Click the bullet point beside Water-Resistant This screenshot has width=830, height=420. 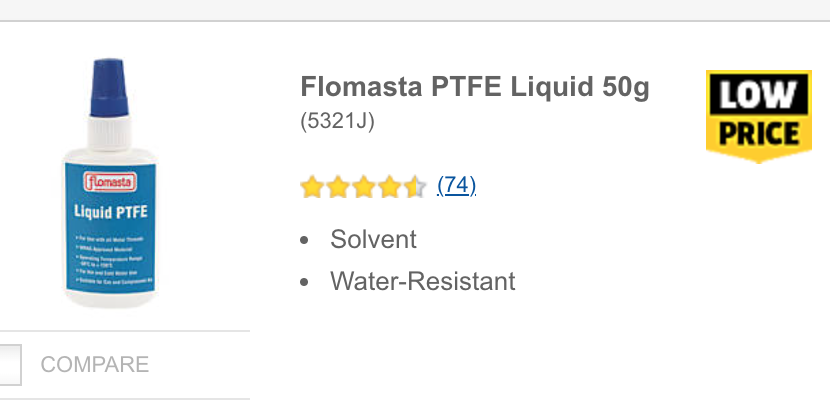305,282
